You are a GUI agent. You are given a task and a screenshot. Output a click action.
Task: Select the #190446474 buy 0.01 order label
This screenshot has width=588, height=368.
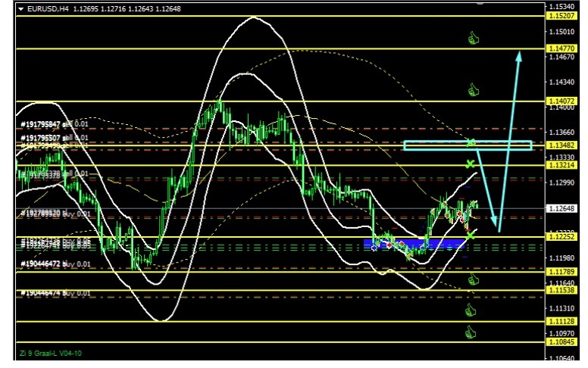click(x=55, y=292)
